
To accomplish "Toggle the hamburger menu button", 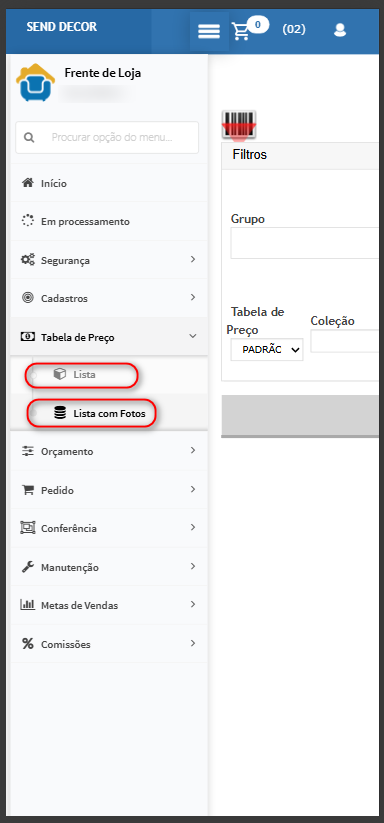I will (x=209, y=32).
